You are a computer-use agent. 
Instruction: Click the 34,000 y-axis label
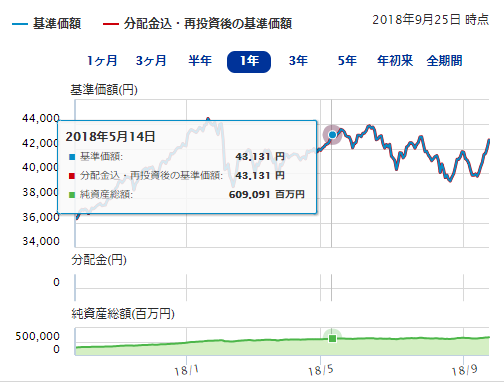41,241
